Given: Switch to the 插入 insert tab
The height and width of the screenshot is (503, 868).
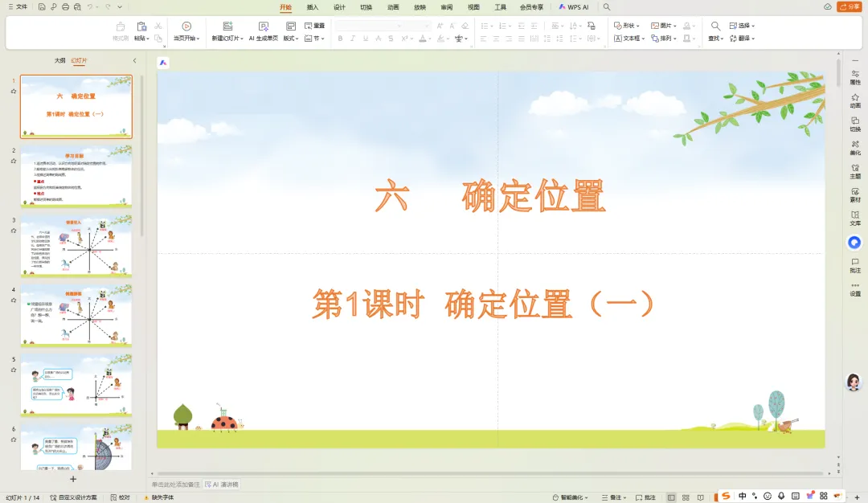Looking at the screenshot, I should pos(313,7).
